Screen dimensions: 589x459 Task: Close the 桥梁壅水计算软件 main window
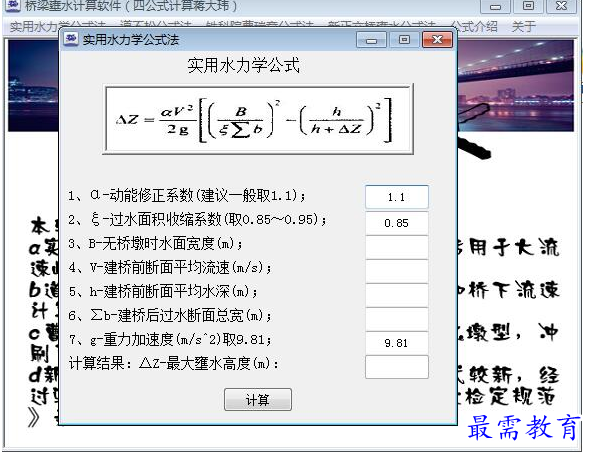pyautogui.click(x=561, y=6)
